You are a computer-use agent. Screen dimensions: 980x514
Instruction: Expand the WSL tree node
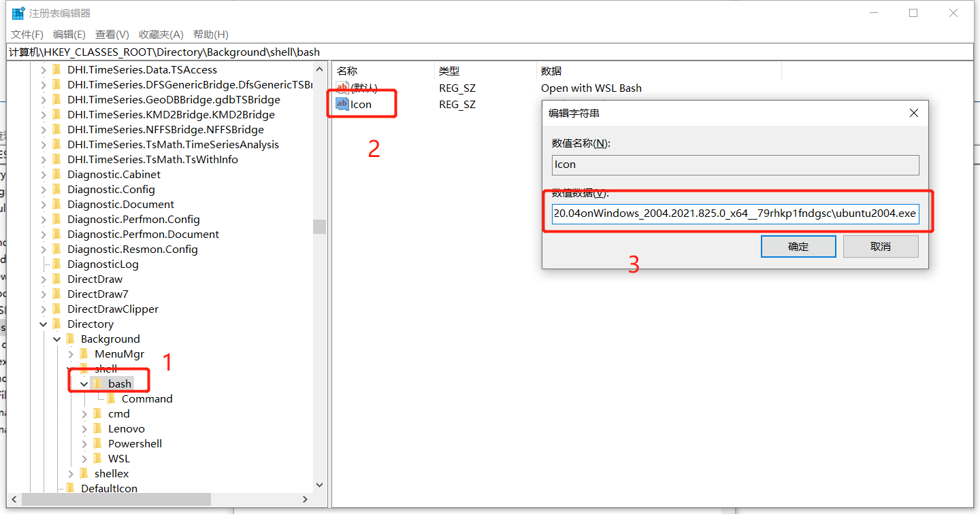pyautogui.click(x=84, y=458)
